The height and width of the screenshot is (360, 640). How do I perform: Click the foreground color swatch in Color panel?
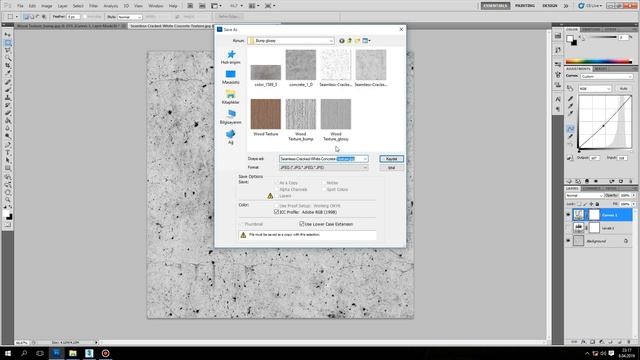pos(570,39)
